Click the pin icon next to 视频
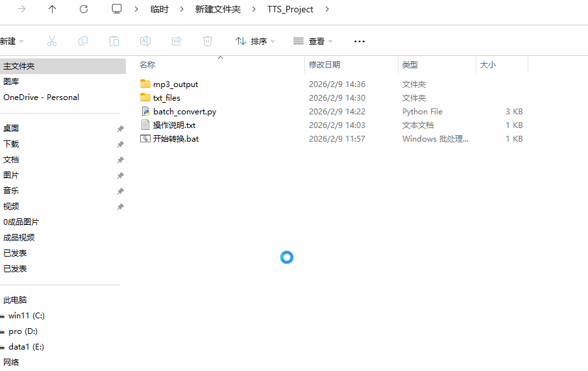Image resolution: width=588 pixels, height=371 pixels. click(x=120, y=207)
